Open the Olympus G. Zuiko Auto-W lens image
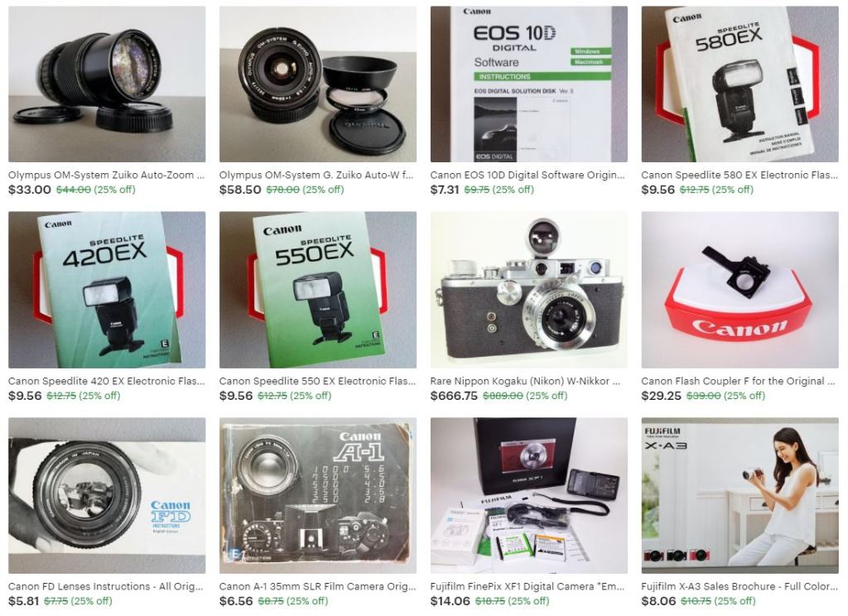 [x=318, y=84]
